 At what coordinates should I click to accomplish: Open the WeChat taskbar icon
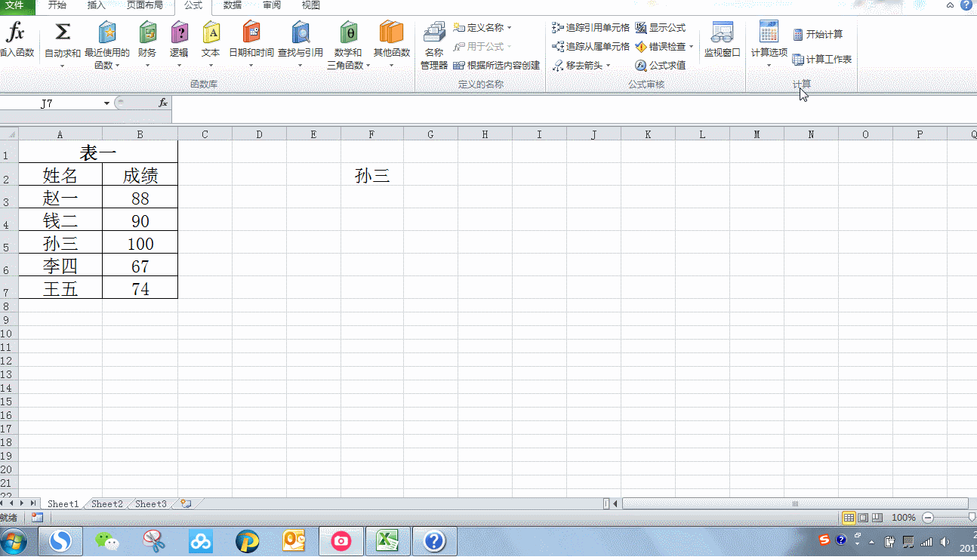click(x=107, y=541)
